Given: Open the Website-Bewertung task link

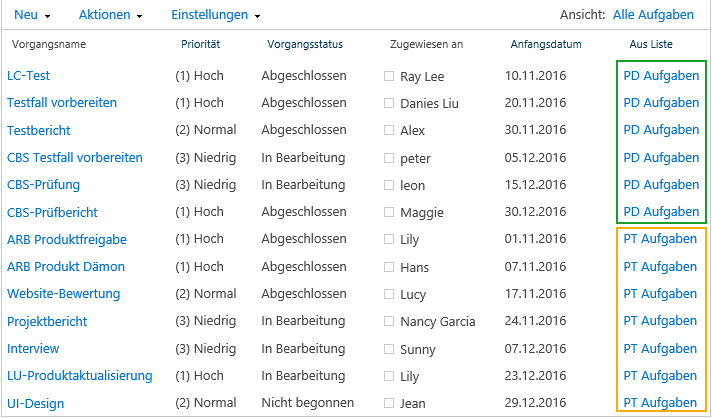Looking at the screenshot, I should [x=64, y=294].
